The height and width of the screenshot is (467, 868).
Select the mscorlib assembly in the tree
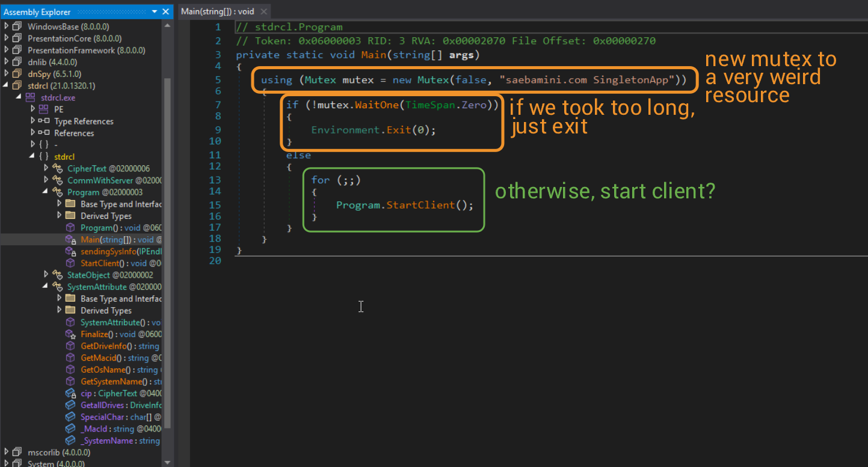(58, 452)
